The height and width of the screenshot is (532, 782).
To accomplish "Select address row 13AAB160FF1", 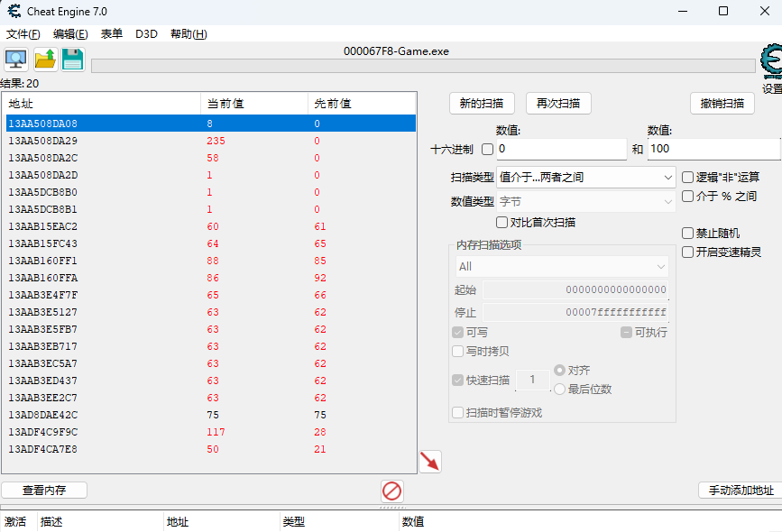I will coord(211,261).
